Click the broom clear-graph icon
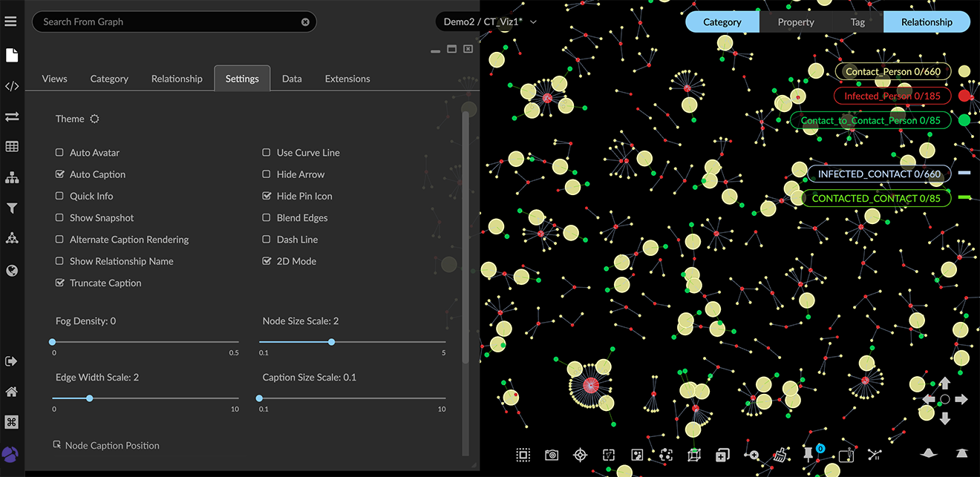980x477 pixels. [x=780, y=455]
